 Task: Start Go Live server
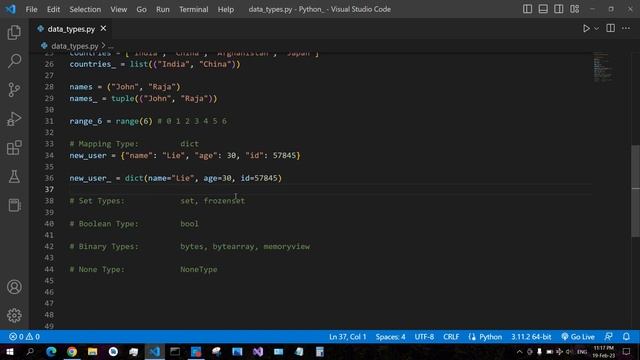click(x=578, y=337)
